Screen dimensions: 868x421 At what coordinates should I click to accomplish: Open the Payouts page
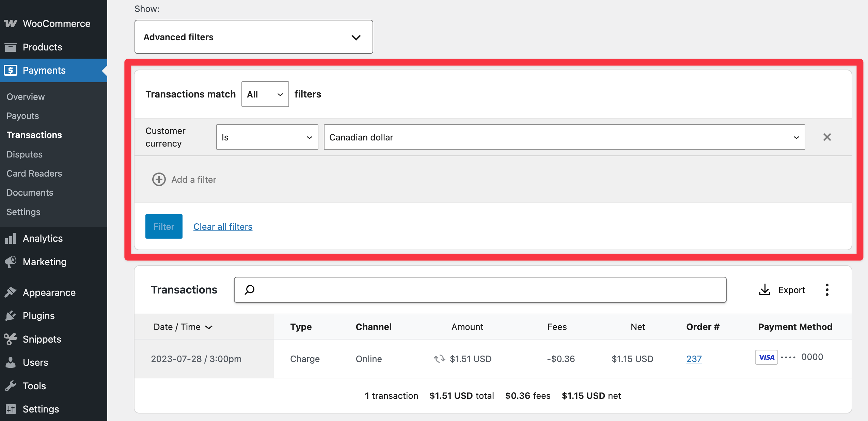(22, 116)
